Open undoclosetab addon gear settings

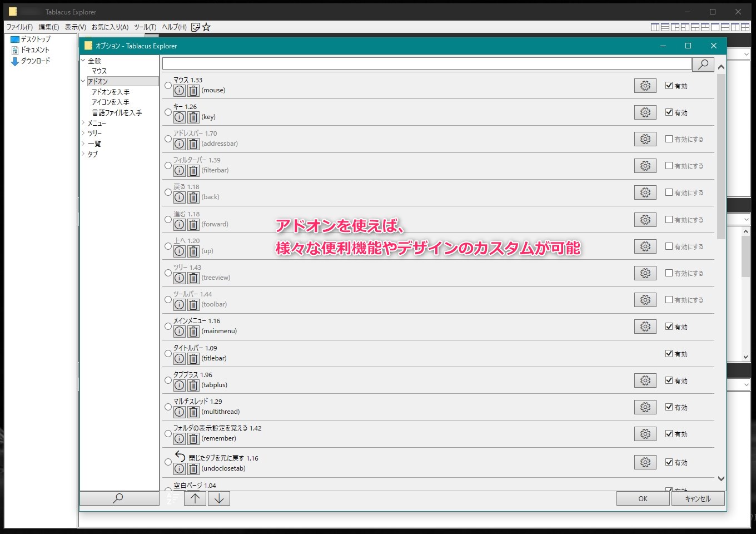(x=645, y=462)
